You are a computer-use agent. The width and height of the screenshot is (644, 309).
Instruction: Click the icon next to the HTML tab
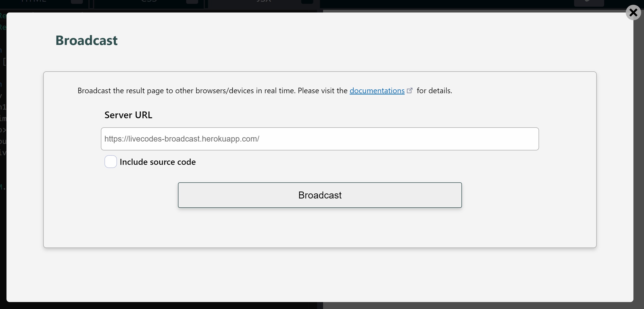click(x=77, y=2)
